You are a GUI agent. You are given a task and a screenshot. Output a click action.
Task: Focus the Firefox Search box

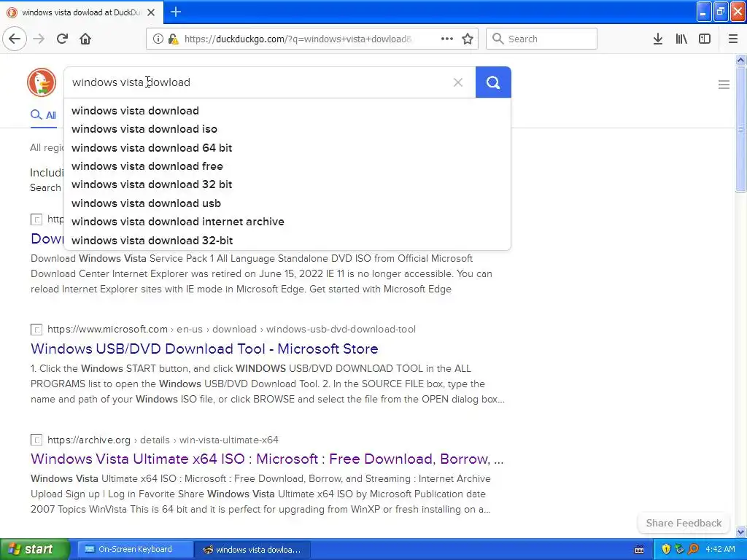coord(542,39)
